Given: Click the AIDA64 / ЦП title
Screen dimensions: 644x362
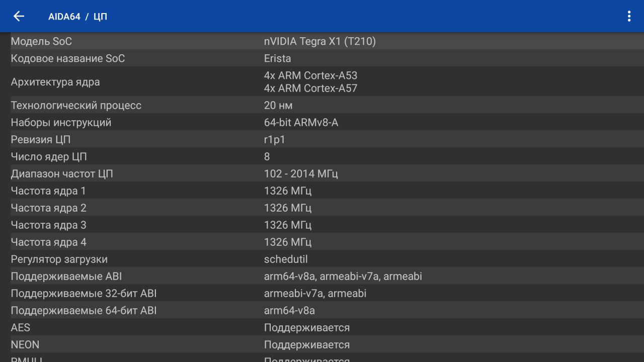Looking at the screenshot, I should coord(77,17).
